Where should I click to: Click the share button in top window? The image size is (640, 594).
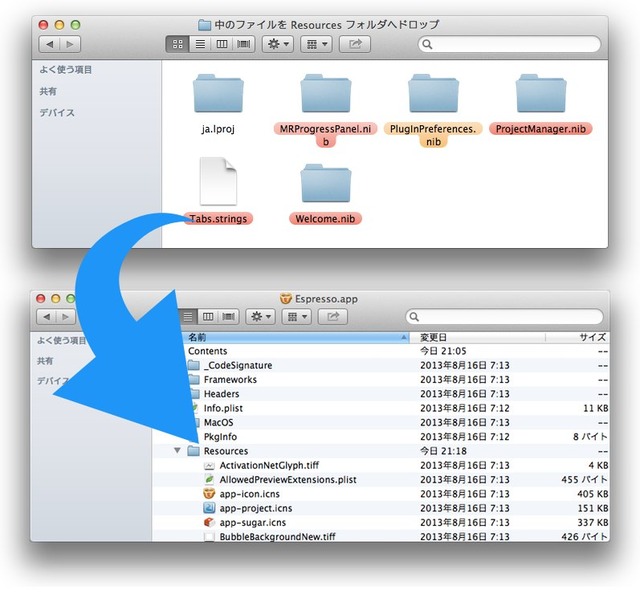tap(355, 44)
